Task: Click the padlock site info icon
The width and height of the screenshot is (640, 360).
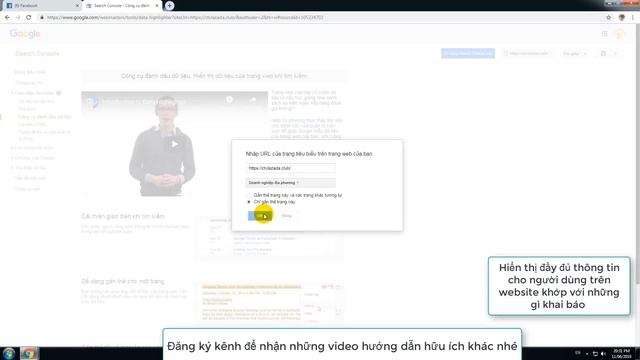Action: [x=42, y=18]
